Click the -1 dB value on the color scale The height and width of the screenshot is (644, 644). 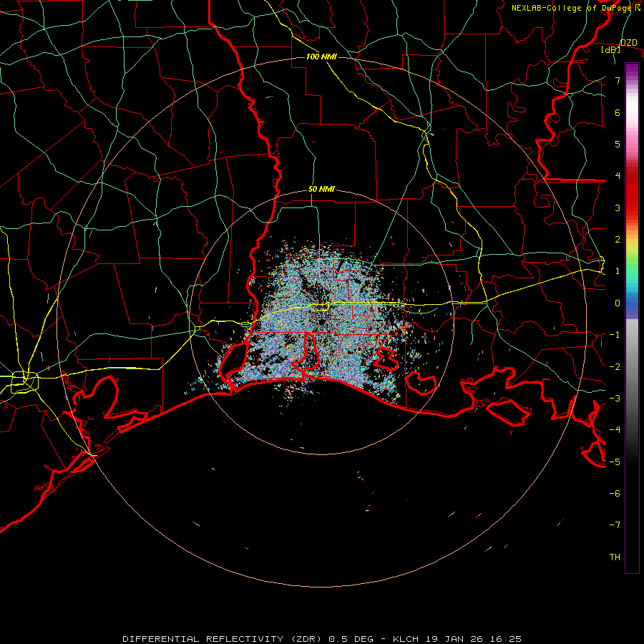[615, 335]
